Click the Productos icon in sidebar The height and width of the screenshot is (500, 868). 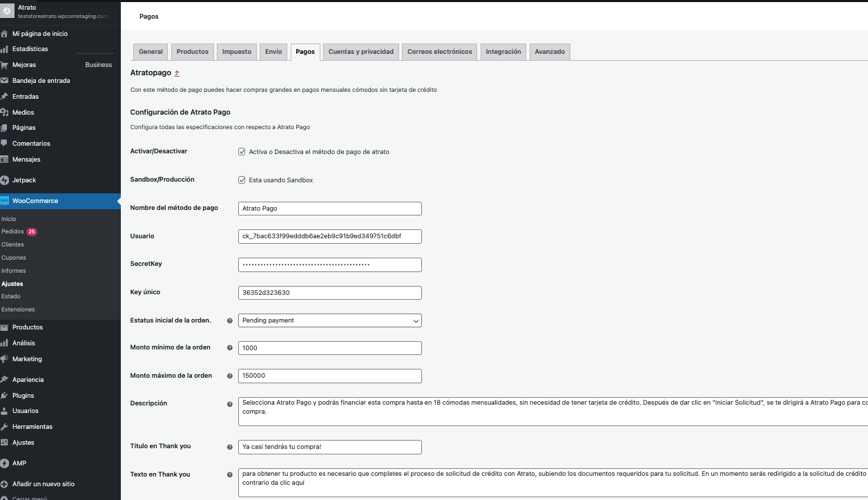tap(5, 327)
